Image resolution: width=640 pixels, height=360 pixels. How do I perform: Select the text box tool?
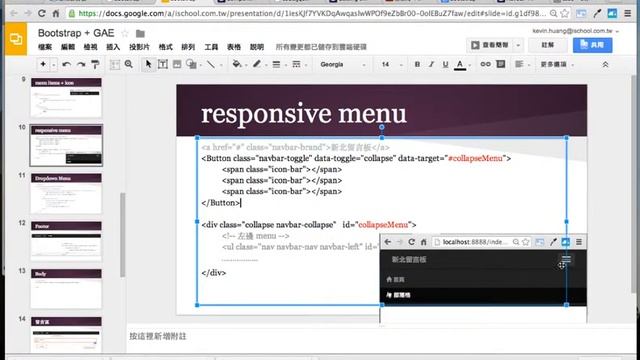click(163, 64)
